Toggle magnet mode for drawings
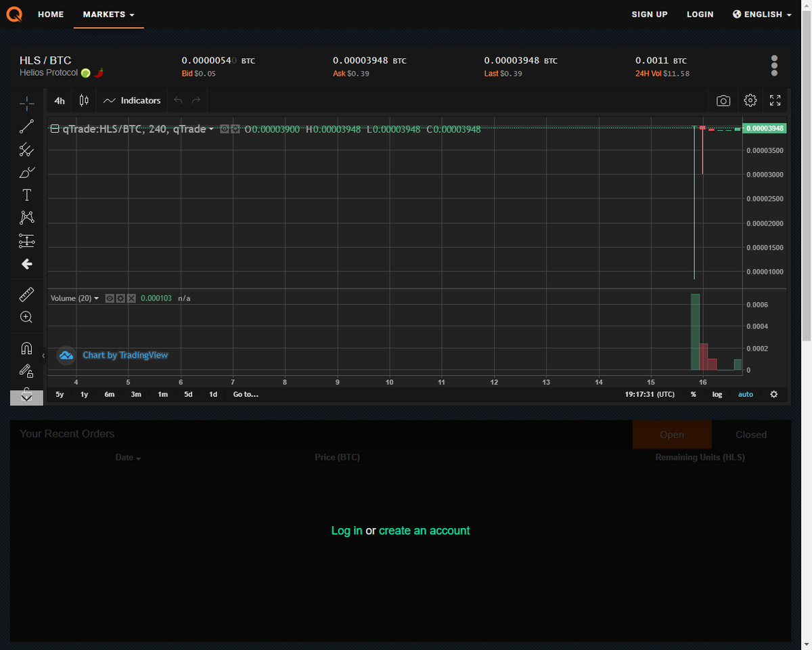Screen dimensions: 812x650 (x=26, y=348)
